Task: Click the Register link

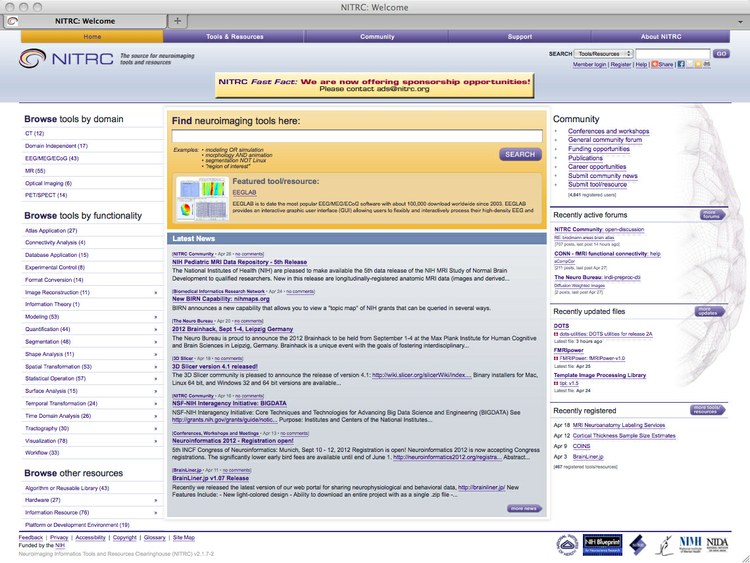Action: (620, 65)
